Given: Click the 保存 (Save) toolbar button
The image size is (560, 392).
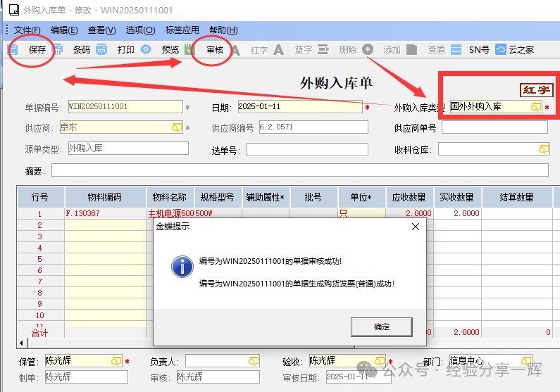Looking at the screenshot, I should click(x=37, y=50).
